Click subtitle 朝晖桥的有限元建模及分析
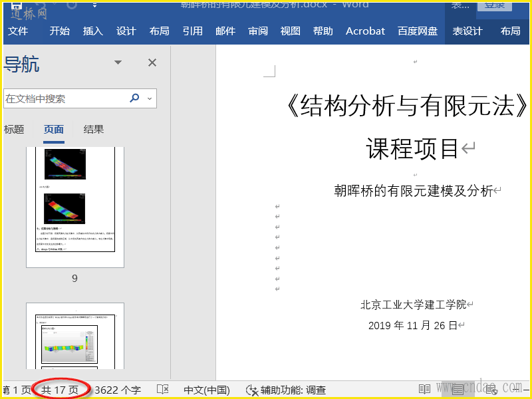The height and width of the screenshot is (399, 532). tap(413, 191)
